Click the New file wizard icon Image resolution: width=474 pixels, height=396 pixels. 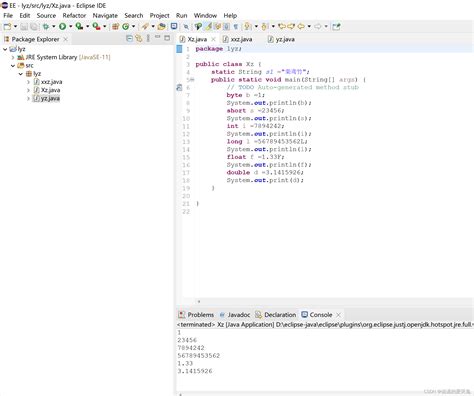(x=7, y=26)
